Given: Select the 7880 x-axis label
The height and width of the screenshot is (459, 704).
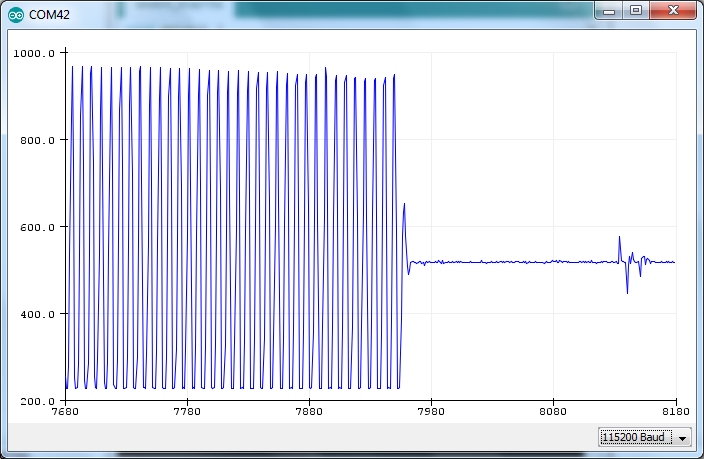Looking at the screenshot, I should point(309,411).
